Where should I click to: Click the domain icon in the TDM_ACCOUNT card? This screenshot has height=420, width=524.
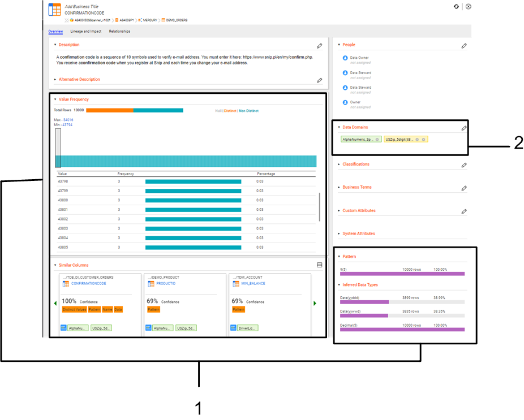coord(233,328)
